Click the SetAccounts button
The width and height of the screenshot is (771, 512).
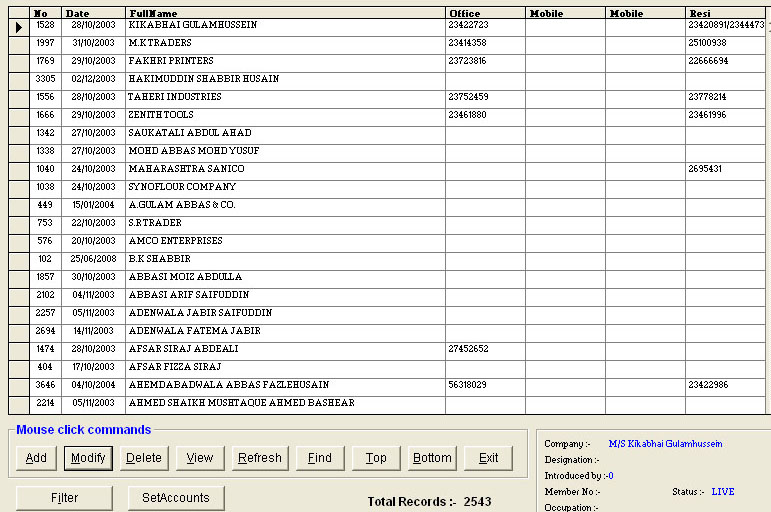click(176, 498)
